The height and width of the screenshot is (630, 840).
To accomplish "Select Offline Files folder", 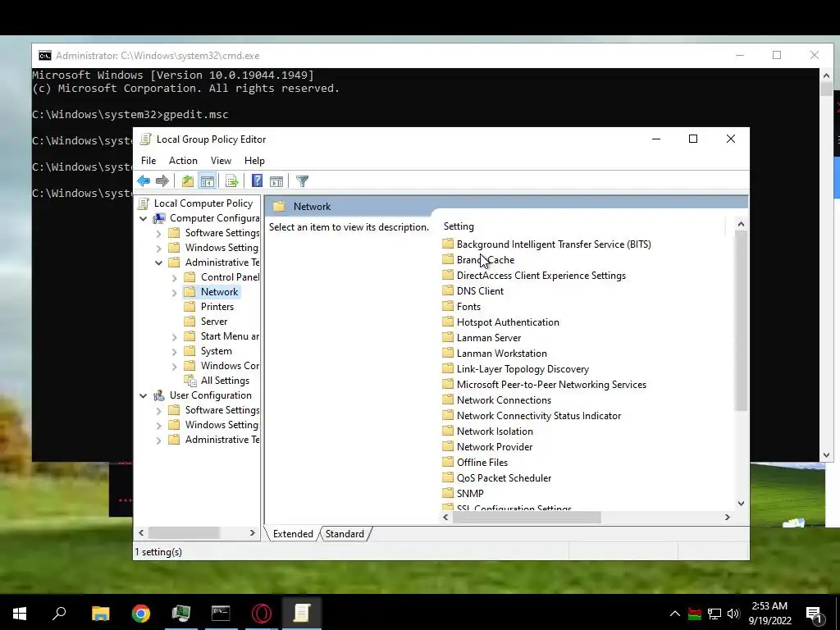I will pyautogui.click(x=482, y=462).
